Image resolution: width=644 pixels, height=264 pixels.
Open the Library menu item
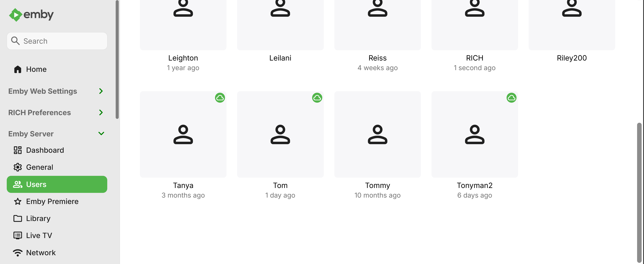(x=38, y=218)
